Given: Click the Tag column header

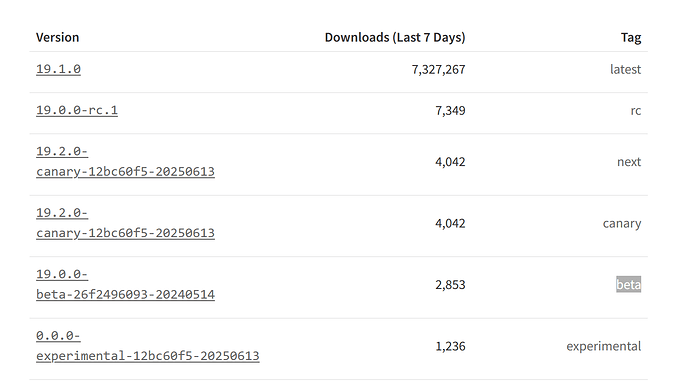Looking at the screenshot, I should click(x=631, y=38).
